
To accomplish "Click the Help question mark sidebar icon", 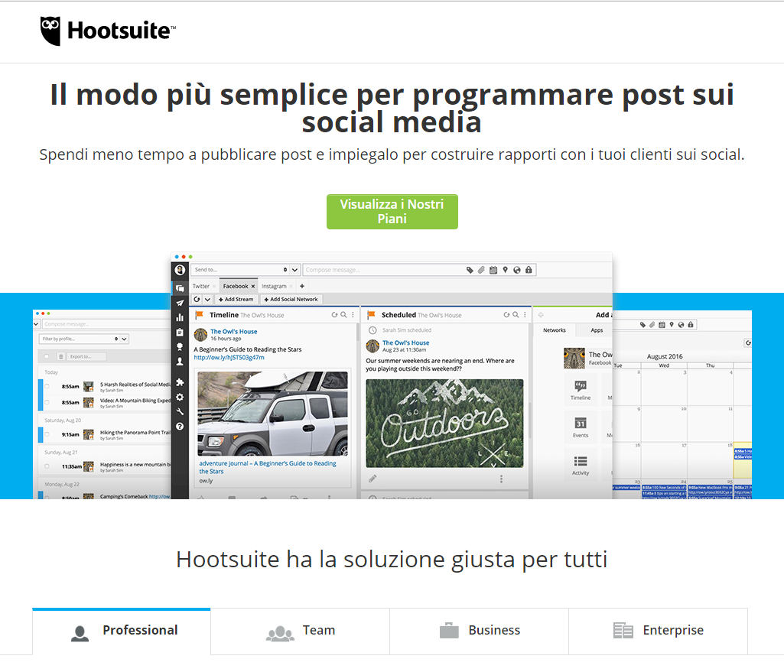I will pos(180,426).
